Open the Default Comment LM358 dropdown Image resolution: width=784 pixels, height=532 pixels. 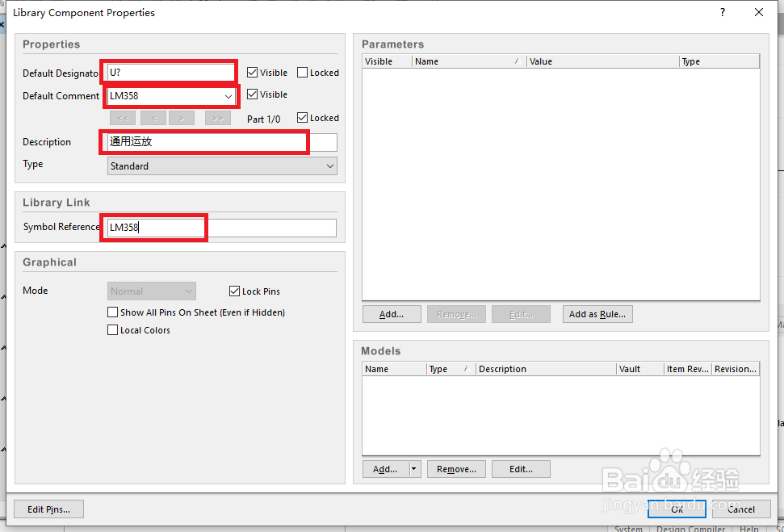228,96
